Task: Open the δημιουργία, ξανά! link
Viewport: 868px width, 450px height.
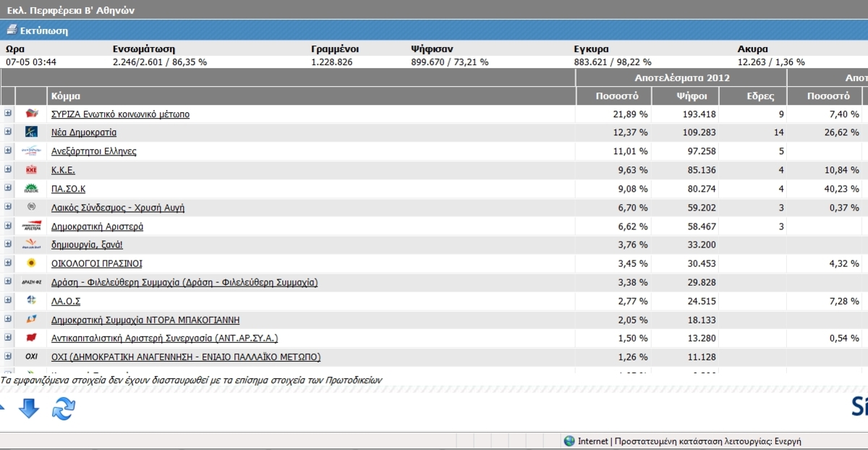Action: pos(87,245)
